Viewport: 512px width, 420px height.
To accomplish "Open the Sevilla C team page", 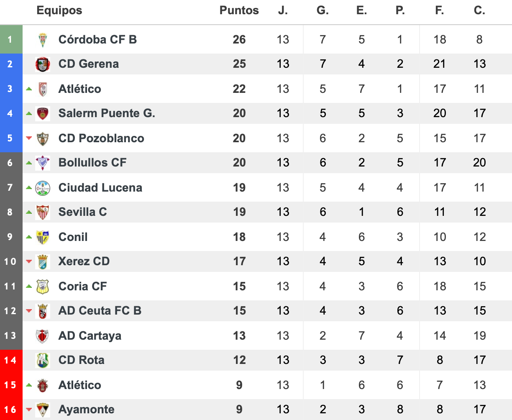I will tap(82, 212).
